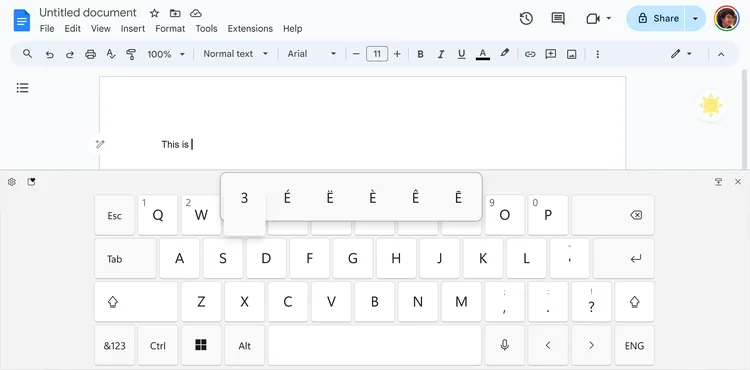Screen dimensions: 750x370
Task: Tap the Enter key
Action: coord(624,259)
